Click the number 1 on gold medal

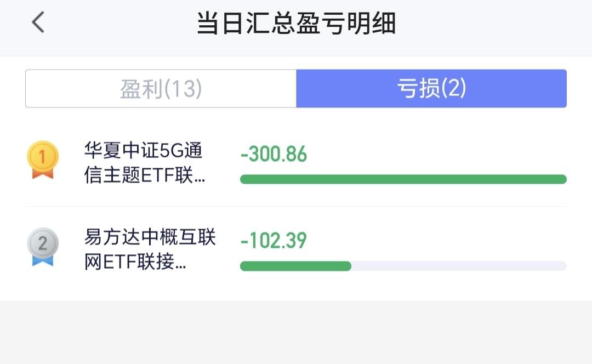coord(42,157)
